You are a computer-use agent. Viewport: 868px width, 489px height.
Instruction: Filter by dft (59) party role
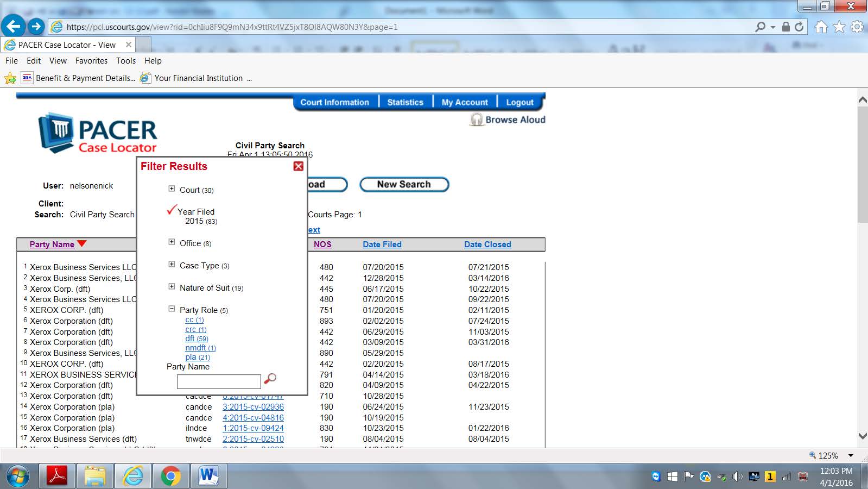click(x=197, y=338)
